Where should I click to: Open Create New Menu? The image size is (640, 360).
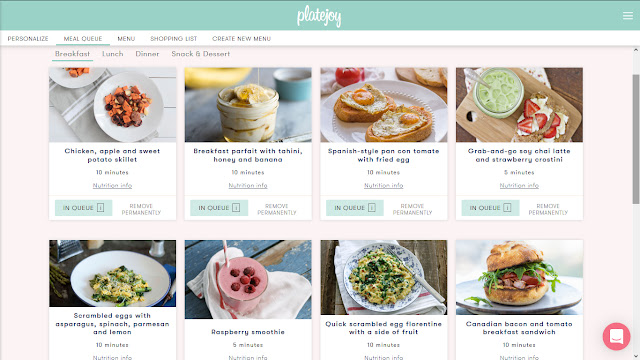[241, 38]
